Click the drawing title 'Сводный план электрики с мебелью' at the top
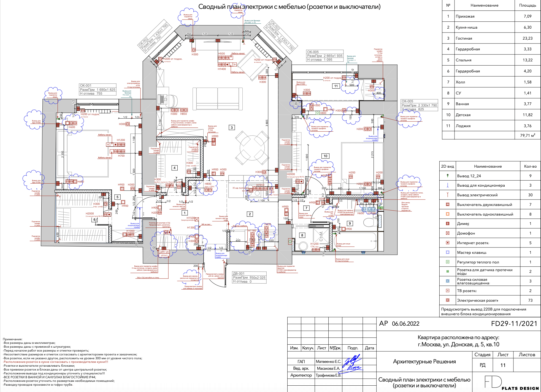 point(289,7)
